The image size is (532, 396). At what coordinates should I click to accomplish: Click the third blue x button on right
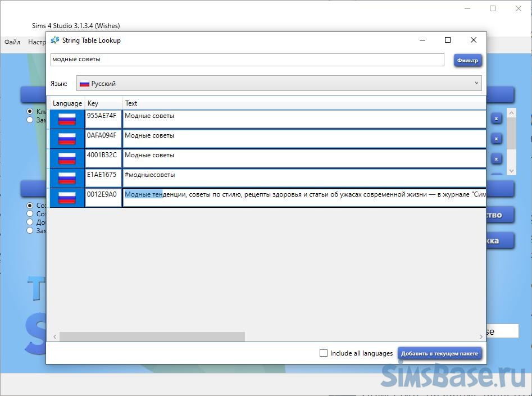[x=496, y=159]
